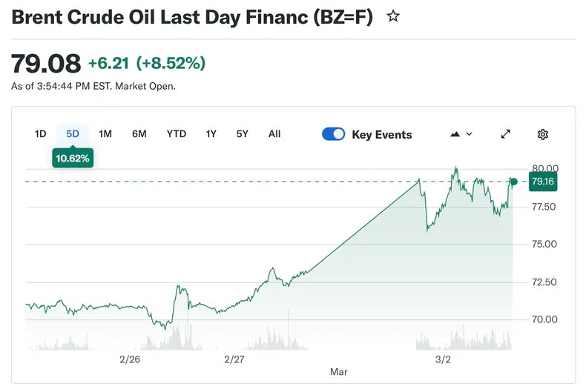
Task: Expand chart to full screen
Action: tap(506, 134)
